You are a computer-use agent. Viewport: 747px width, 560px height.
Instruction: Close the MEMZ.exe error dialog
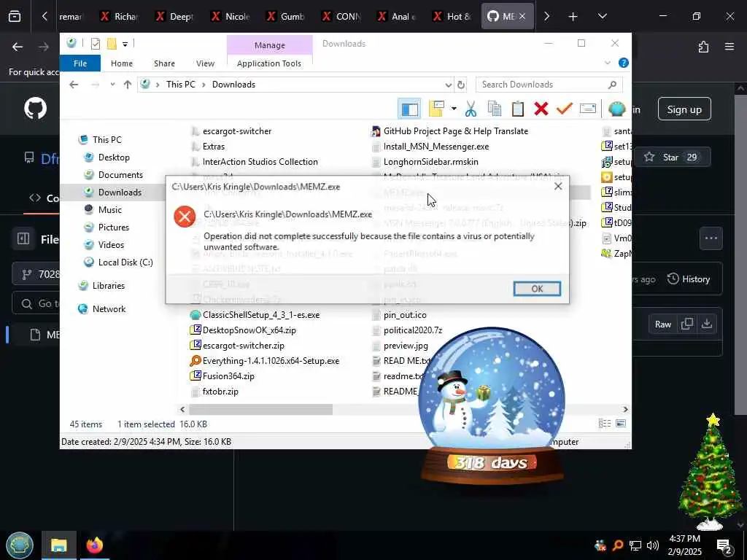click(x=558, y=186)
